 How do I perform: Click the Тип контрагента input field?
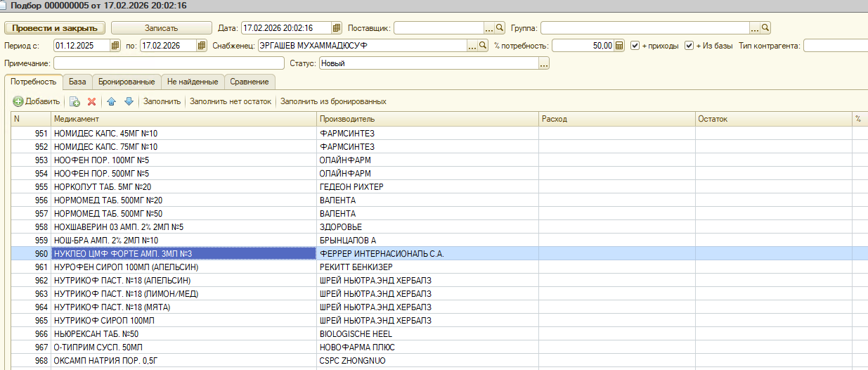836,46
